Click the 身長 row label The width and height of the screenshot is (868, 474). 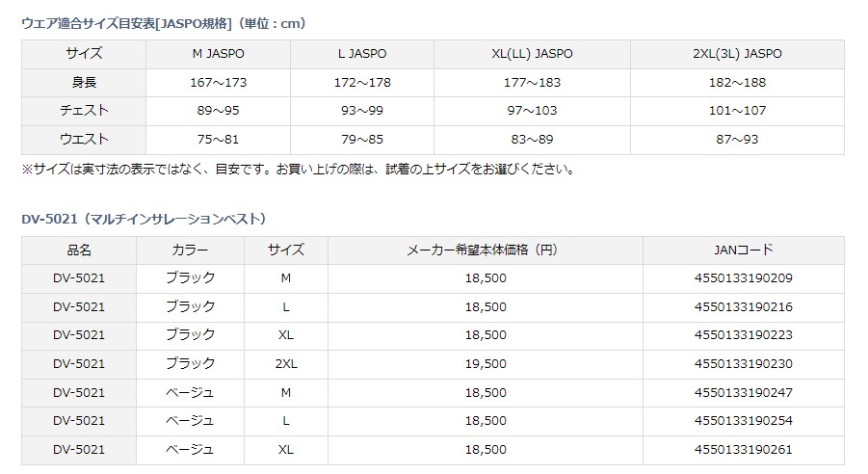point(84,83)
